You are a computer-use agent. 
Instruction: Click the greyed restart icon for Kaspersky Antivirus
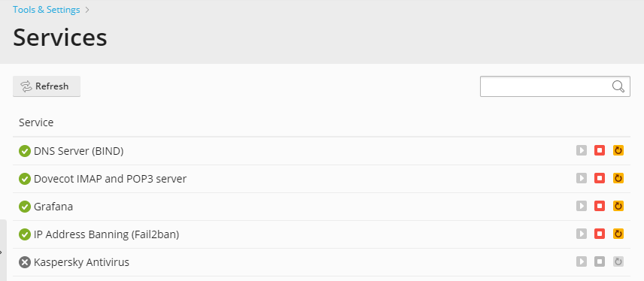(618, 261)
